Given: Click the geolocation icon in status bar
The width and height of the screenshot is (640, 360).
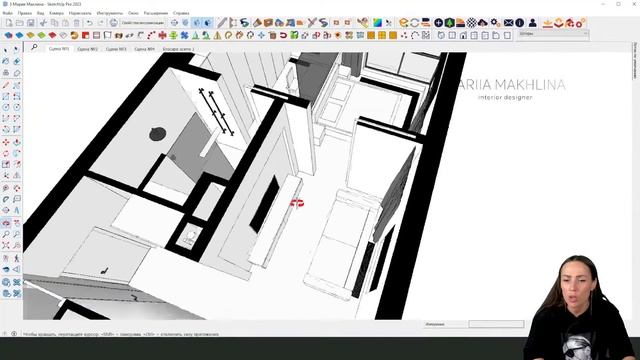Looking at the screenshot, I should coord(14,333).
